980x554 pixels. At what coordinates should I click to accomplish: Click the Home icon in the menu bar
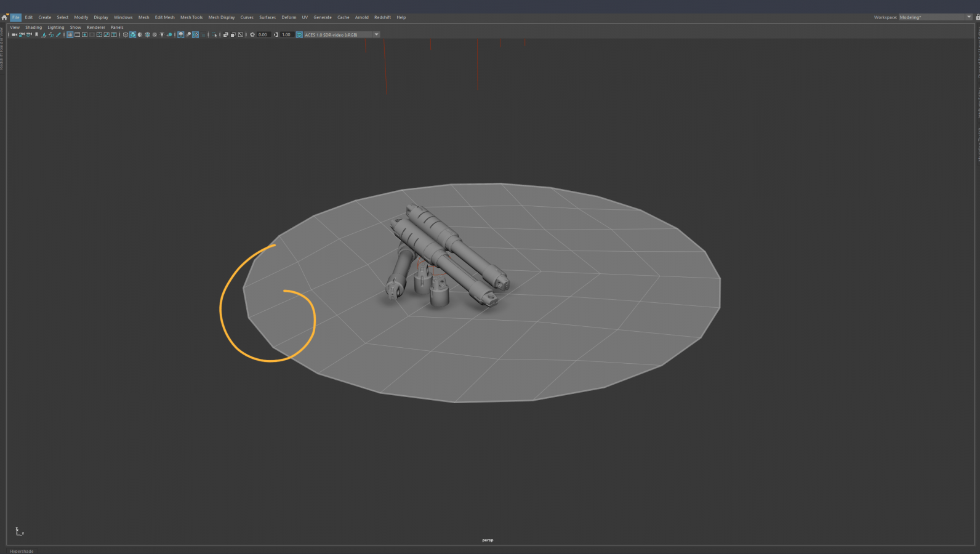4,17
